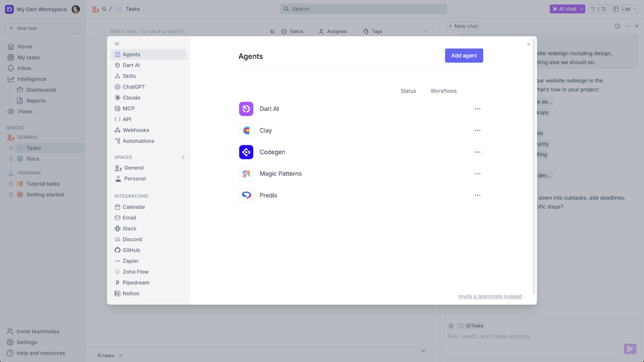Click the send message icon in the chat
The image size is (644, 362).
[630, 349]
